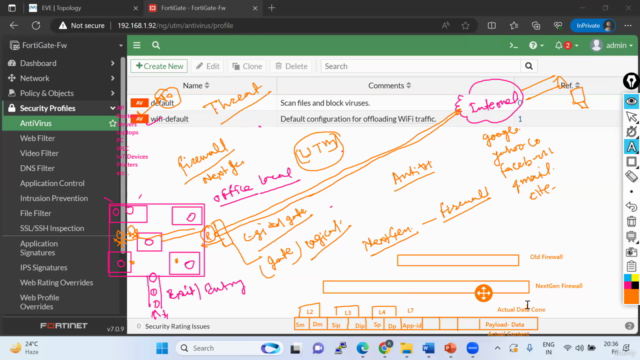Image resolution: width=640 pixels, height=360 pixels.
Task: Open the FortiGate-Fw device dropdown
Action: coord(66,45)
